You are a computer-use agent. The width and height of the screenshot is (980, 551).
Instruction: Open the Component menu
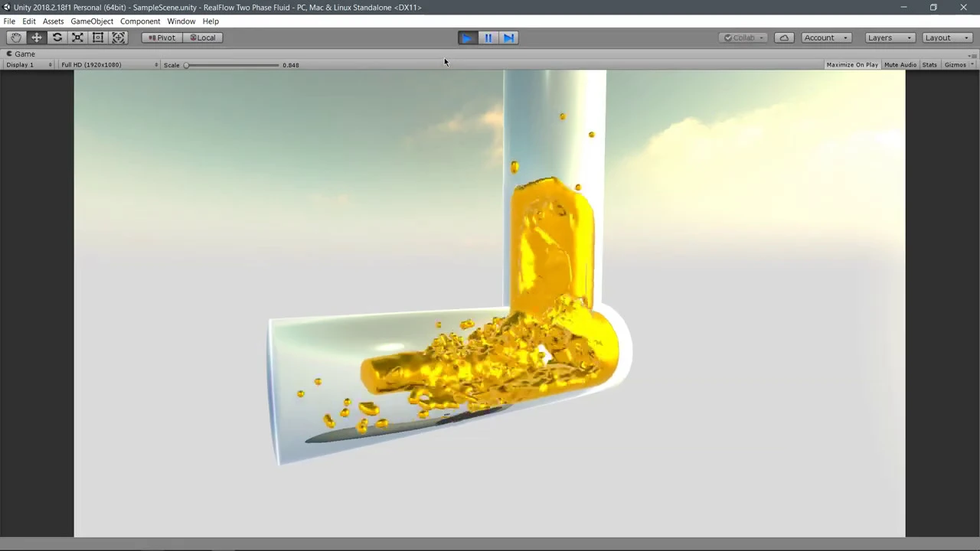(140, 21)
